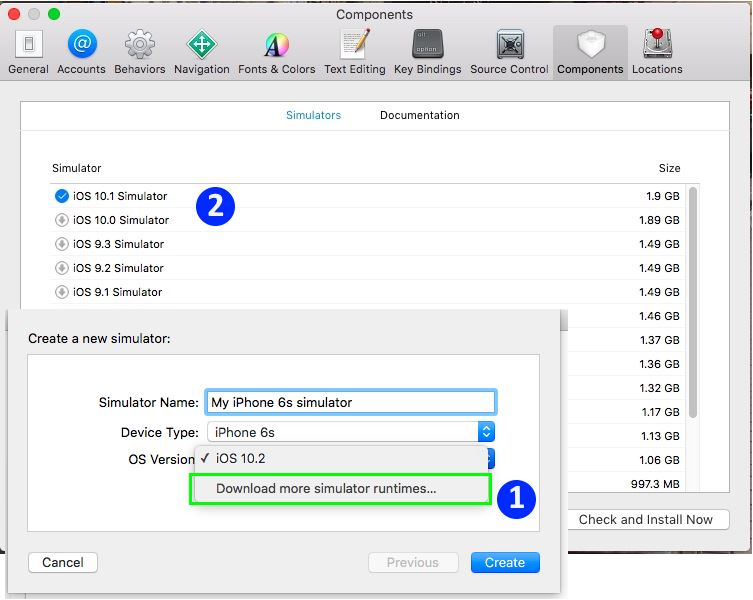This screenshot has height=600, width=753.
Task: Download the iOS 10.0 Simulator
Action: point(61,220)
